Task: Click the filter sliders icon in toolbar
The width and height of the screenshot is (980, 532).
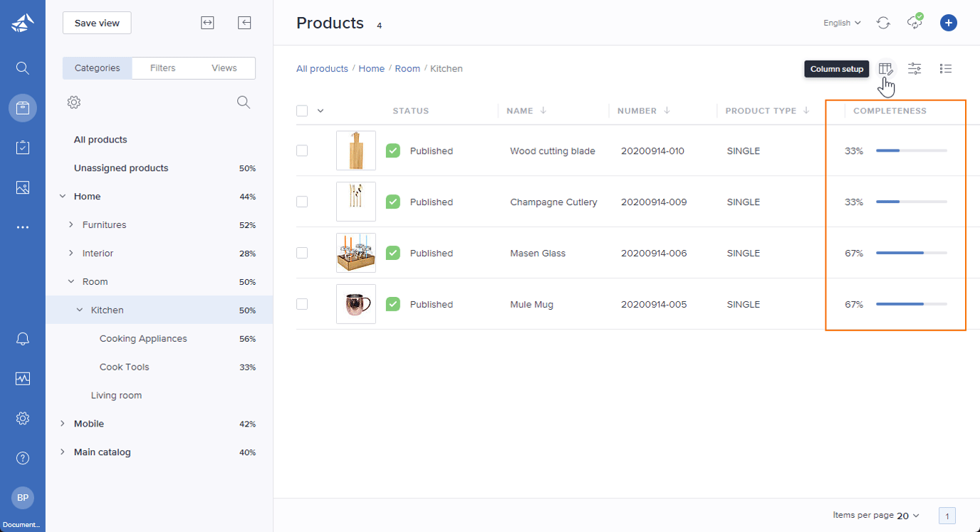Action: tap(914, 69)
